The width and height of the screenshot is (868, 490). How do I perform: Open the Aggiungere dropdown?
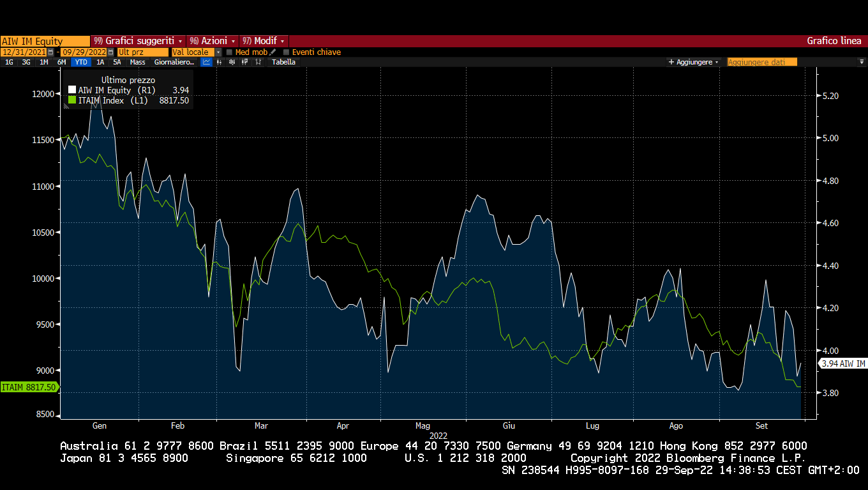pos(693,62)
